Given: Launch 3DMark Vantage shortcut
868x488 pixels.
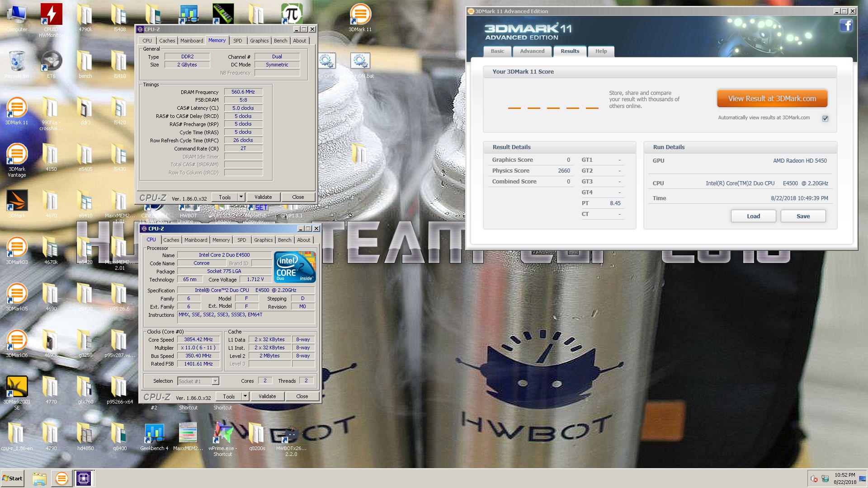Looking at the screenshot, I should [17, 160].
